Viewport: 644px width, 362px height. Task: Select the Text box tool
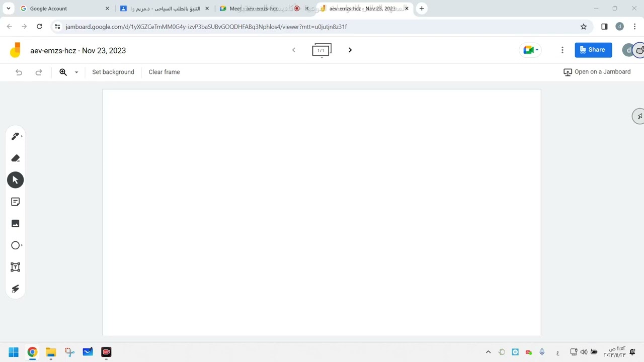[16, 267]
